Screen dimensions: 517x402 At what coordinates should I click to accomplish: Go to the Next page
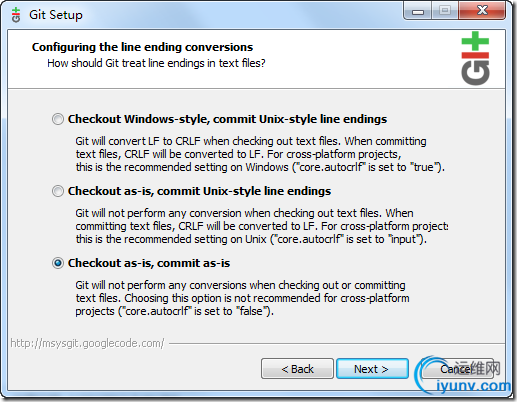point(372,369)
